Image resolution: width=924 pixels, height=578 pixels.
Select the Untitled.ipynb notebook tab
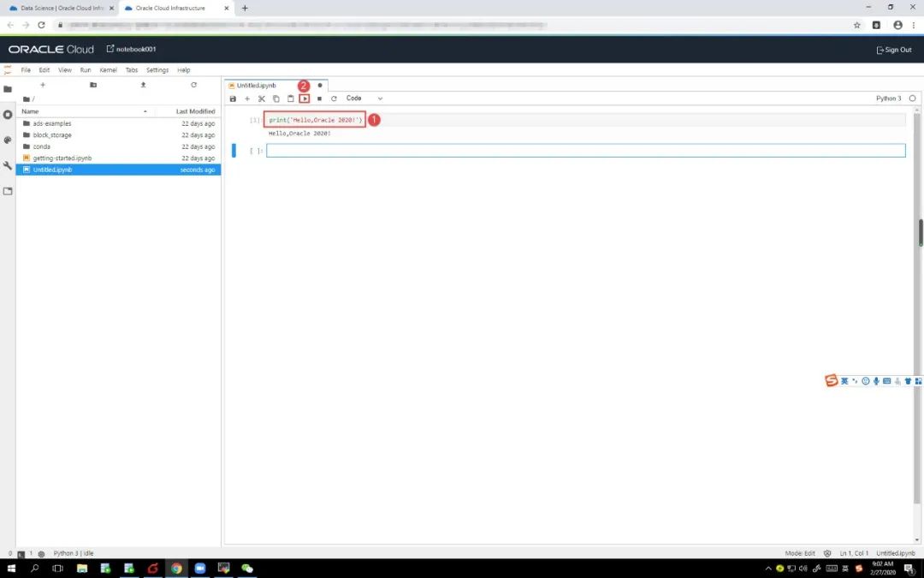[x=257, y=86]
